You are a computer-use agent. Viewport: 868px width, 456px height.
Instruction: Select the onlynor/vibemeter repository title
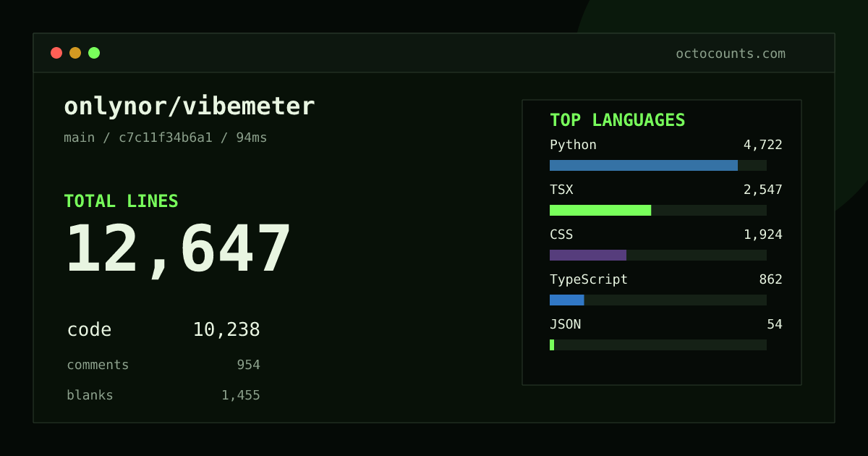point(190,106)
